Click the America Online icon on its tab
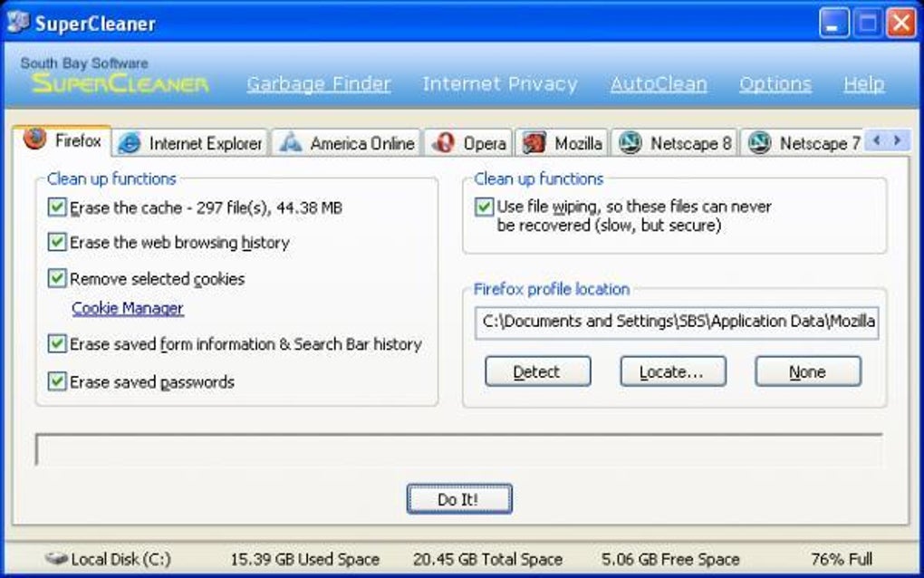 pos(290,143)
